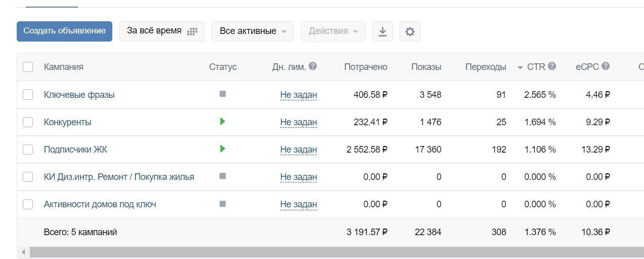644x259 pixels.
Task: Click the Создать объявление button
Action: [x=64, y=31]
